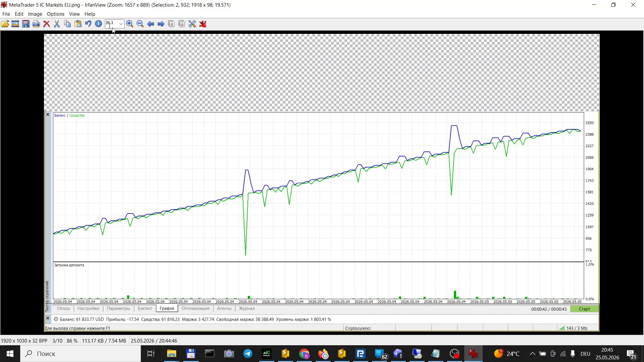Viewport: 644px width, 362px height.
Task: Open Telegram from the taskbar
Action: 248,354
